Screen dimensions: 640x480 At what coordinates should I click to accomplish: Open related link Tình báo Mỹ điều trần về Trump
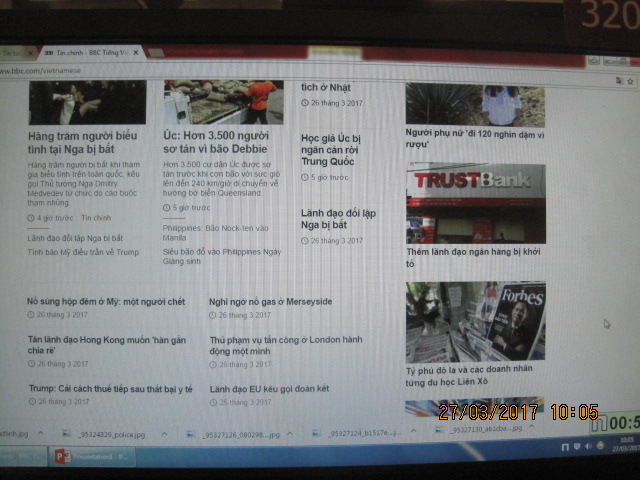(83, 252)
